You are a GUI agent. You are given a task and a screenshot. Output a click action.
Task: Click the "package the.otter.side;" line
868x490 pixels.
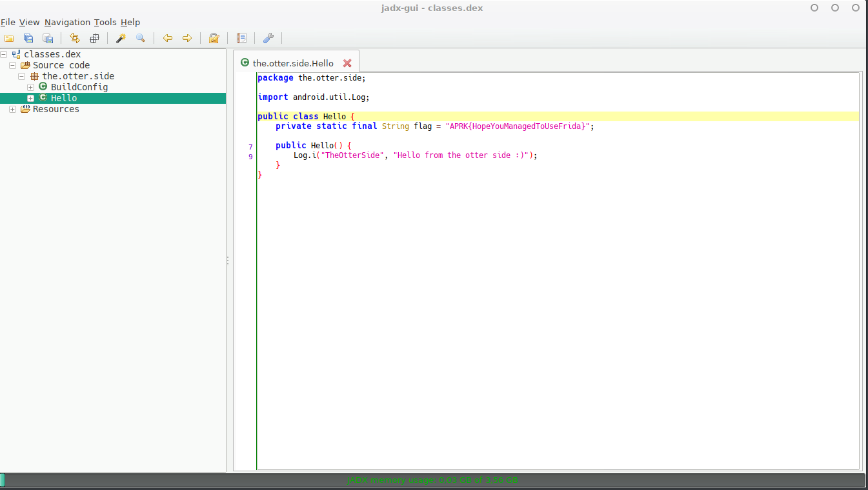tap(312, 78)
